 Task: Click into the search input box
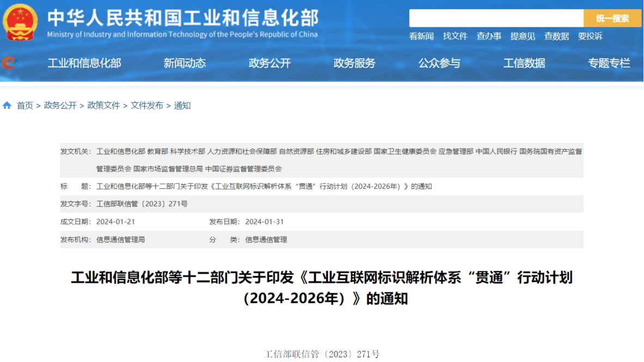[496, 18]
